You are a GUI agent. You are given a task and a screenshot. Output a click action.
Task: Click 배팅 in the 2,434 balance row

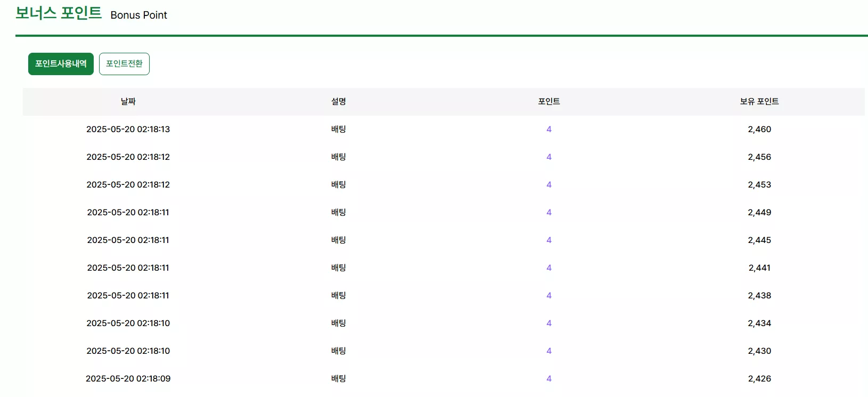tap(339, 323)
